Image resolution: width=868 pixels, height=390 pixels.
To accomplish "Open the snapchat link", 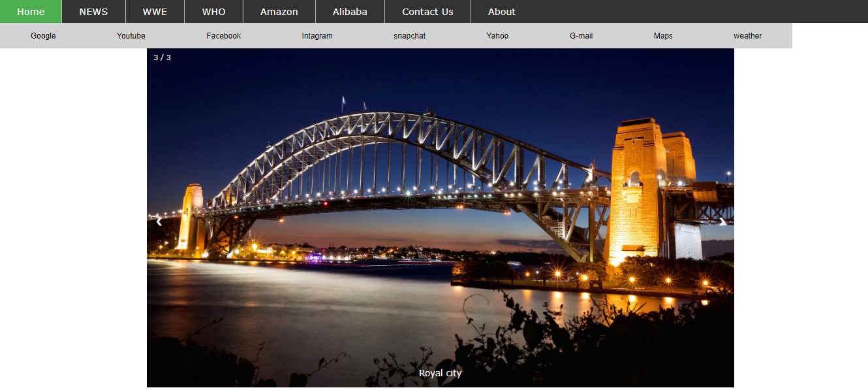I will (409, 36).
